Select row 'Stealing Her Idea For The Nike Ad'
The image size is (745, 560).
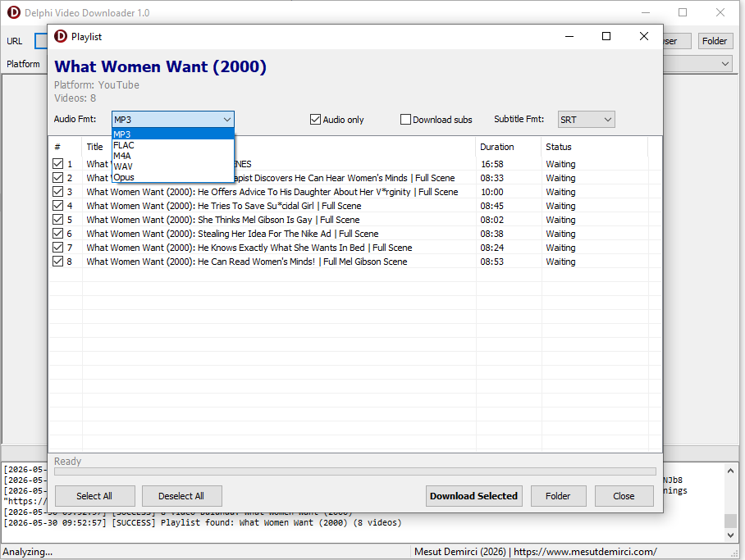(x=355, y=234)
